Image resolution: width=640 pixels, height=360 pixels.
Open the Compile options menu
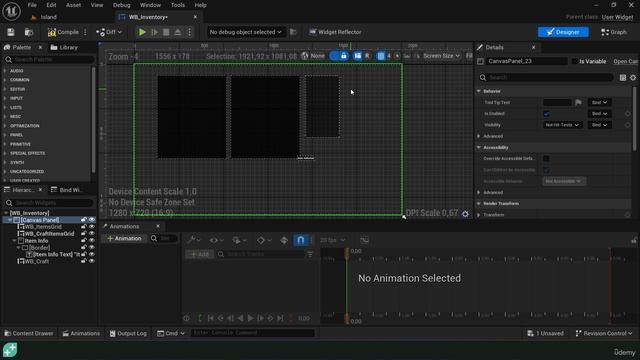85,32
